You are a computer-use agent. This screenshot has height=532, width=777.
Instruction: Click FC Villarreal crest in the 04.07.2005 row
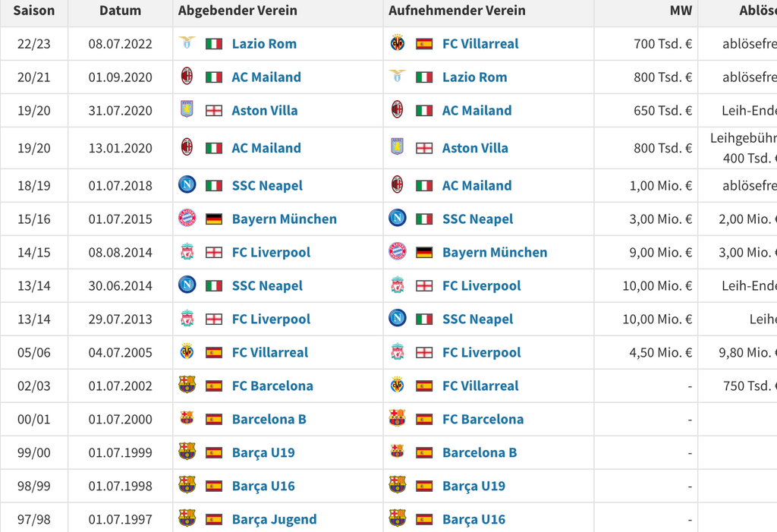click(x=187, y=352)
